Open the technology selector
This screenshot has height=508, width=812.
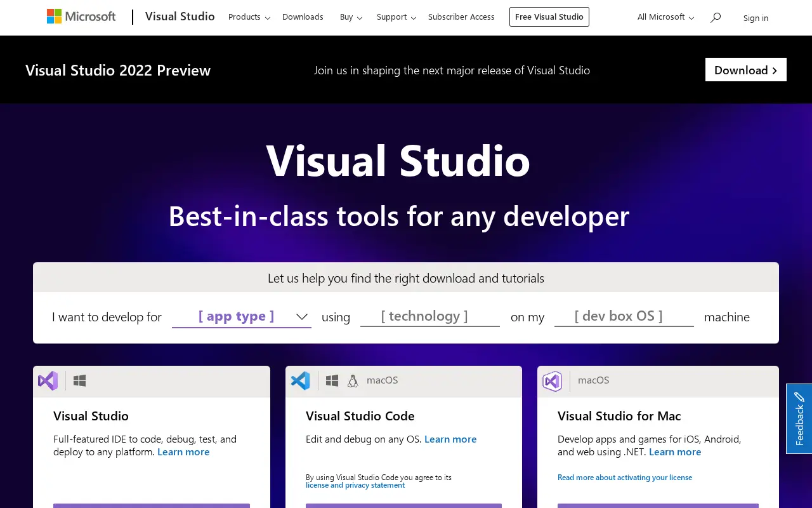click(x=430, y=316)
